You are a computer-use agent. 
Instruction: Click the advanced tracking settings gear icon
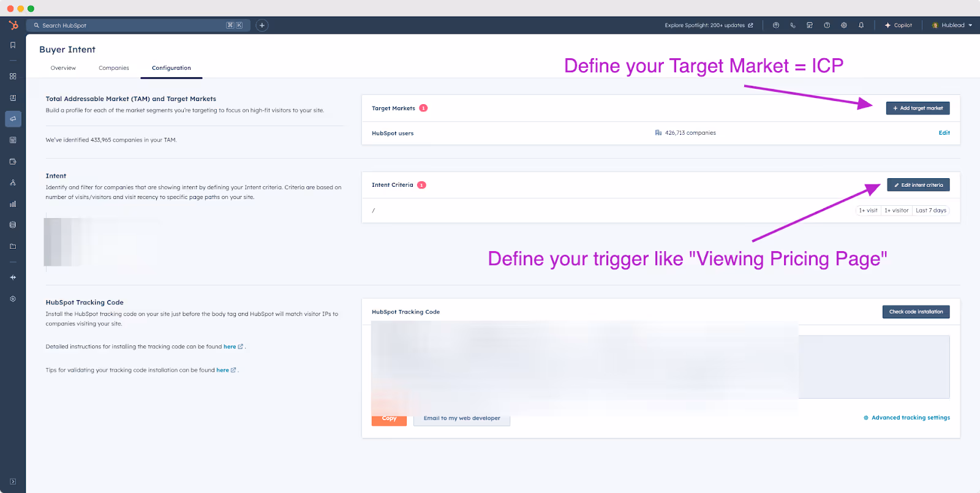tap(866, 418)
